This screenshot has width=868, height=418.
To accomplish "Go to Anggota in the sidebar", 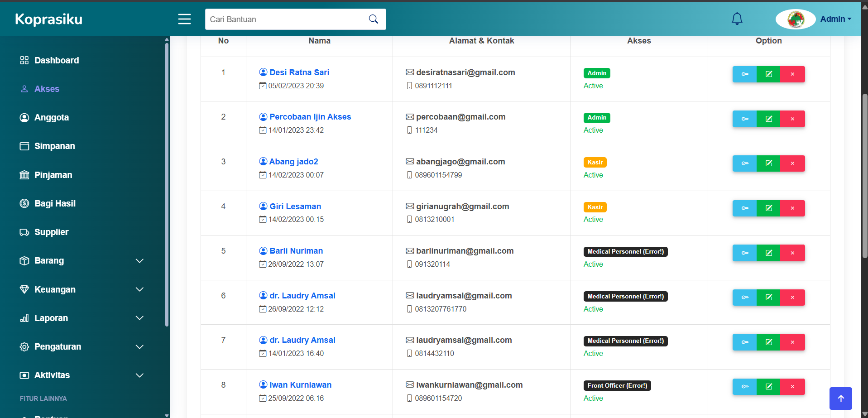I will [51, 118].
